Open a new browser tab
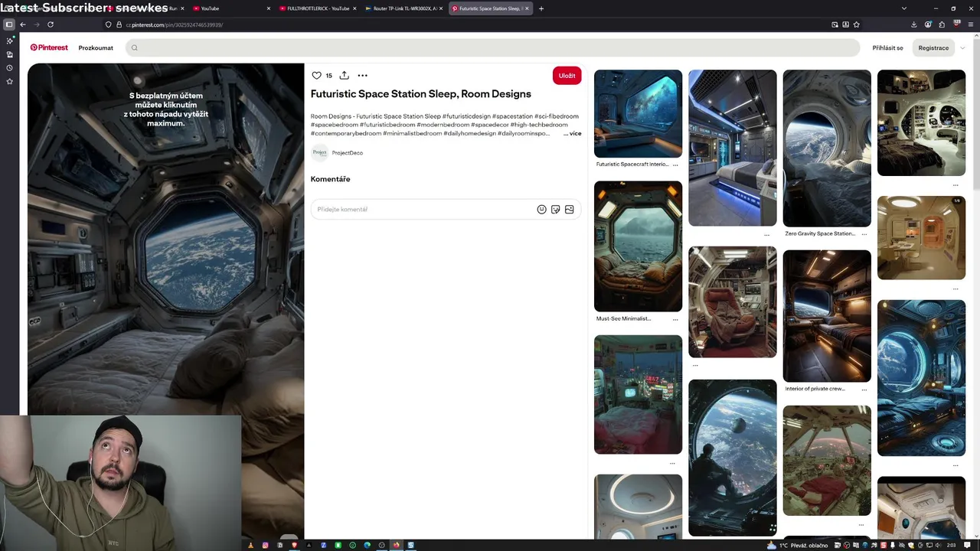Screen dimensions: 980x551 (541, 8)
